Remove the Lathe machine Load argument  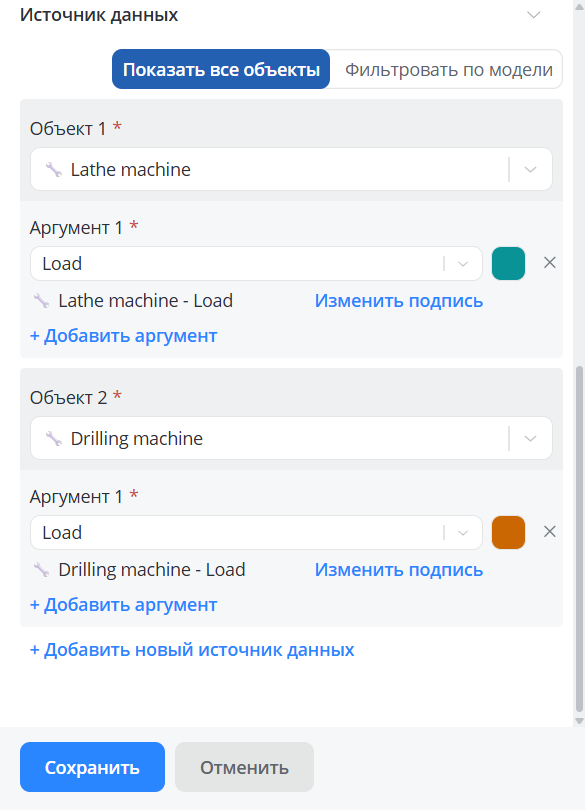550,263
